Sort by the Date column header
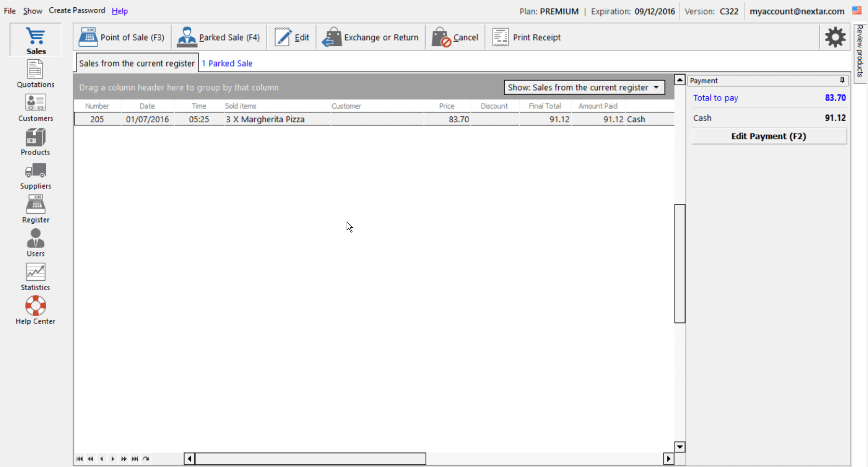This screenshot has width=868, height=467. (147, 106)
